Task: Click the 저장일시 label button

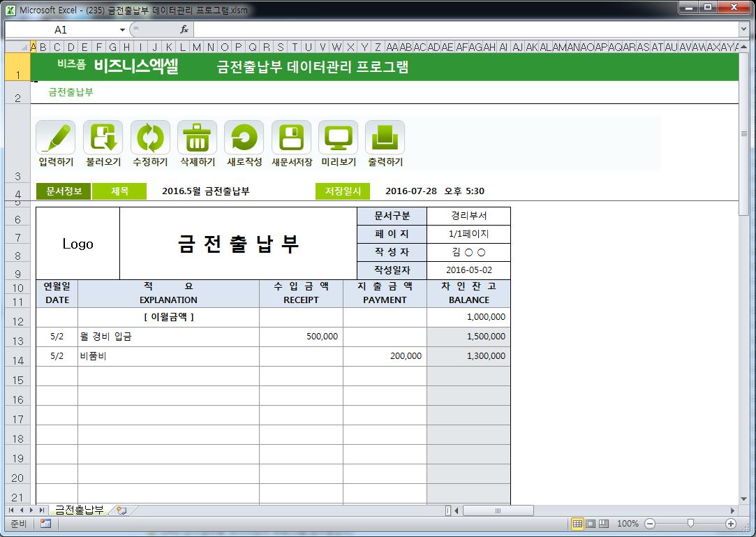Action: tap(343, 191)
